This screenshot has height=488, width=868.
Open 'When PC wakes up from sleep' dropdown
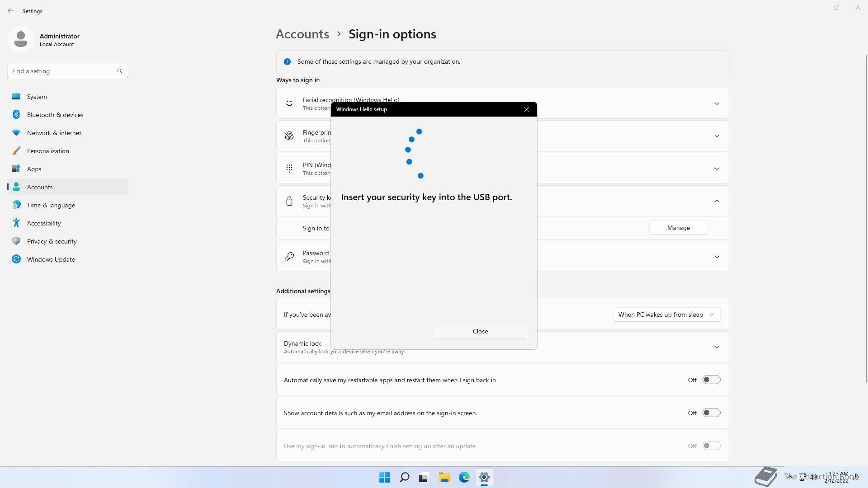(x=666, y=314)
